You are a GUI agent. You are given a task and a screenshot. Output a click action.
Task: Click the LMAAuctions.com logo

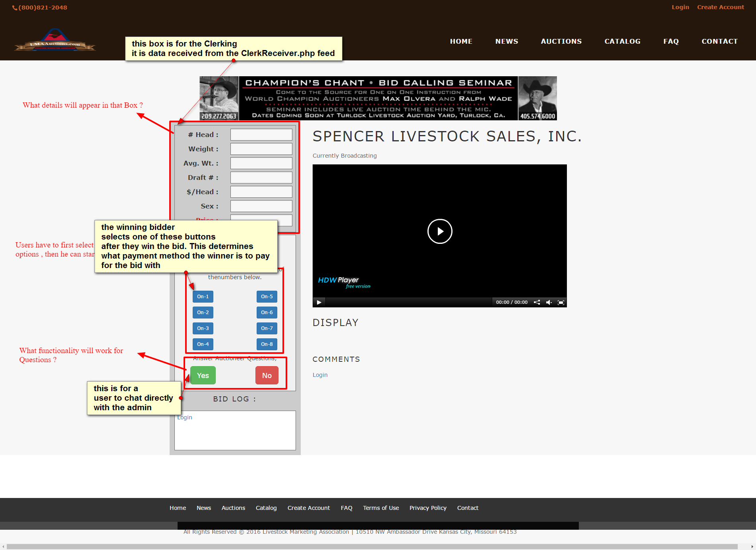55,40
